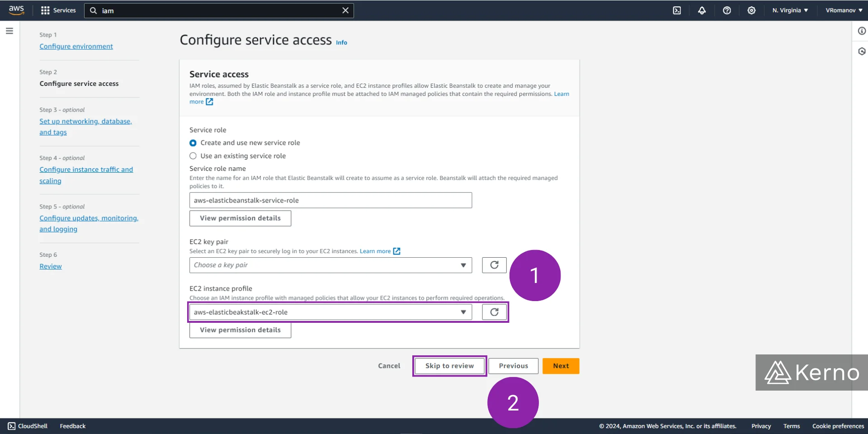Open the Privacy link in the footer
This screenshot has height=434, width=868.
tap(761, 426)
